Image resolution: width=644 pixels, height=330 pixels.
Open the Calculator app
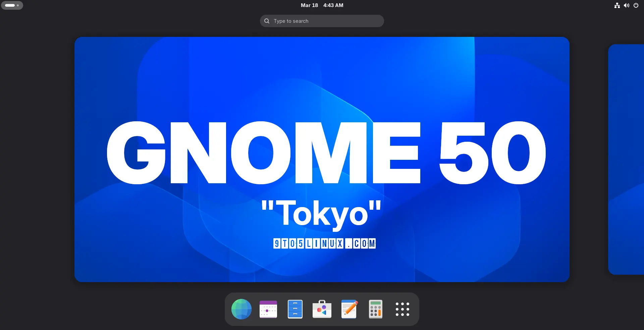tap(376, 309)
